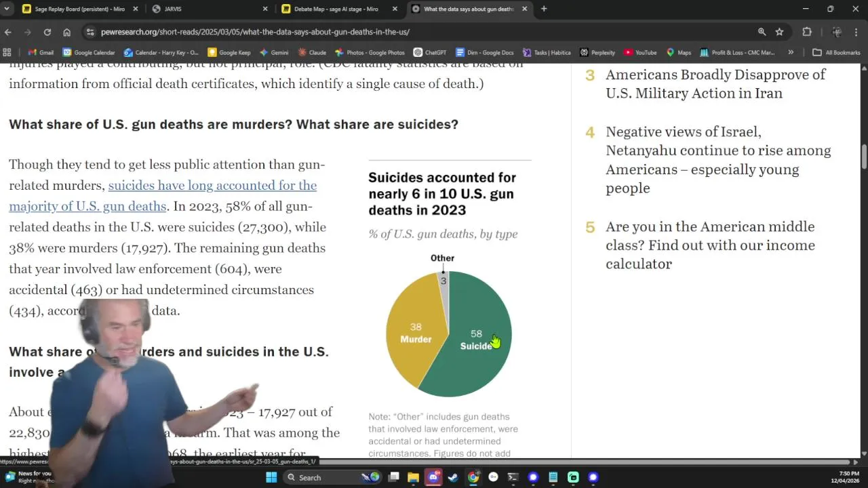Open the Gemini bookmark
Image resolution: width=868 pixels, height=488 pixels.
[x=274, y=52]
